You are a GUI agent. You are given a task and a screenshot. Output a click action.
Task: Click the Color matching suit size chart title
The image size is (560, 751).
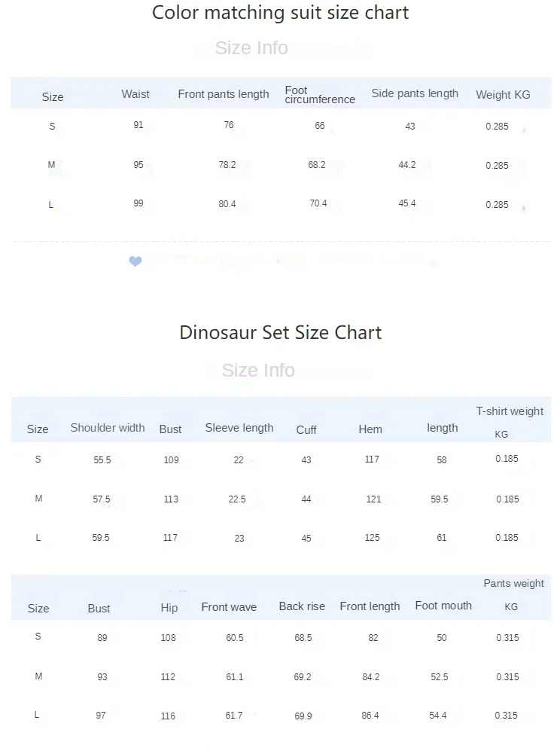pyautogui.click(x=281, y=13)
